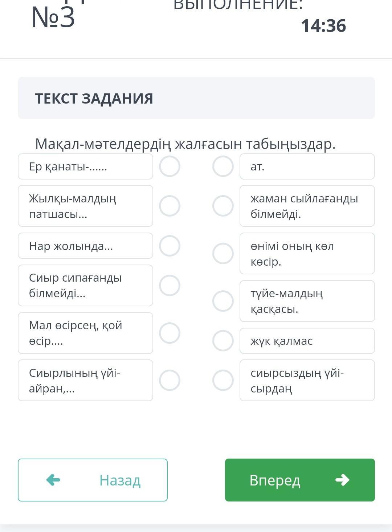Select the radio button for 'өнімі оның көл көсір.'
Screen dimensions: 392x532
coord(223,253)
